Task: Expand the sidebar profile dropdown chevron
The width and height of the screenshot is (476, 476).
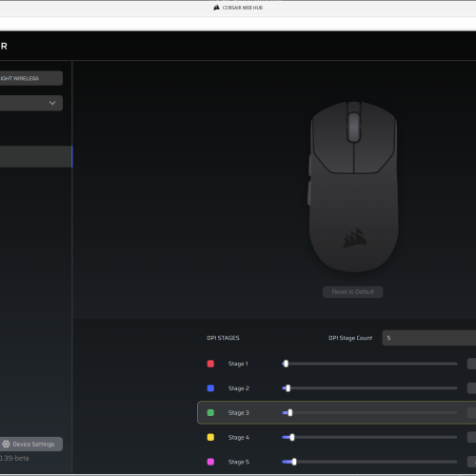Action: pyautogui.click(x=52, y=103)
